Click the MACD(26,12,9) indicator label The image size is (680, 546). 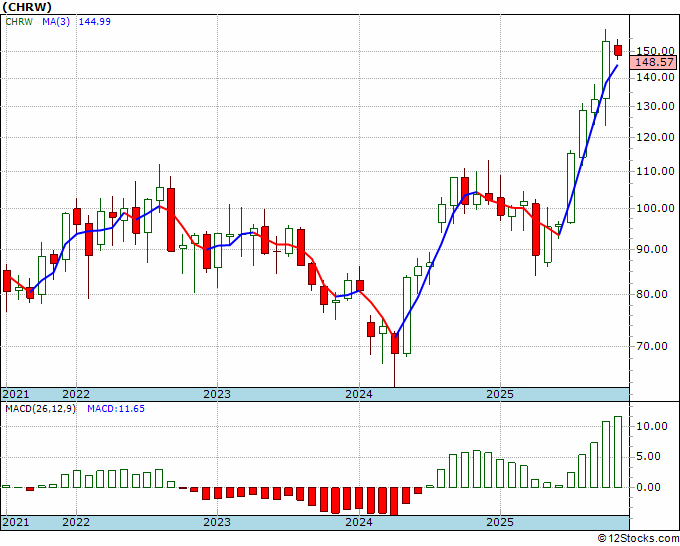coord(40,409)
